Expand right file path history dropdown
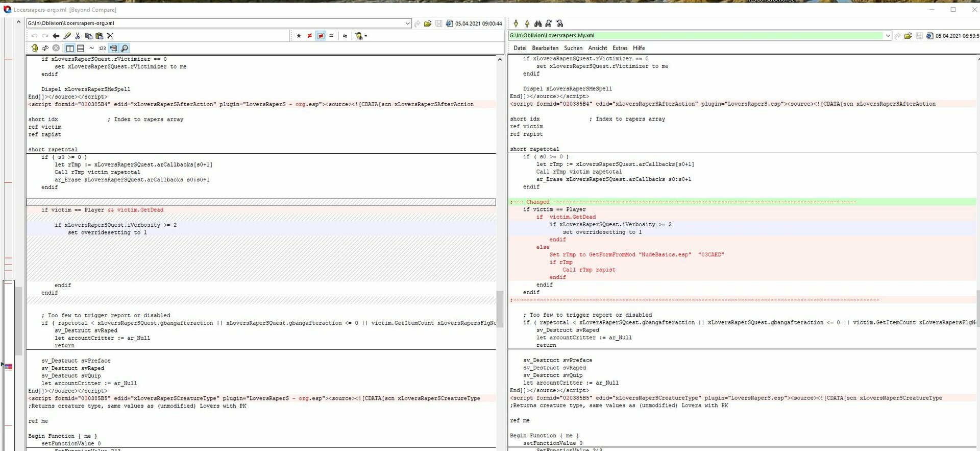980x451 pixels. [x=888, y=36]
